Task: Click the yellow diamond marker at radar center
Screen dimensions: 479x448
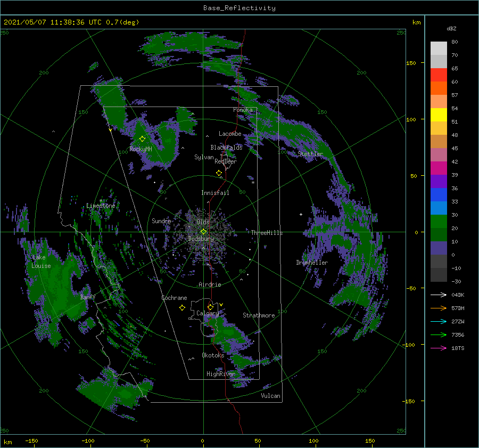Action: 203,232
